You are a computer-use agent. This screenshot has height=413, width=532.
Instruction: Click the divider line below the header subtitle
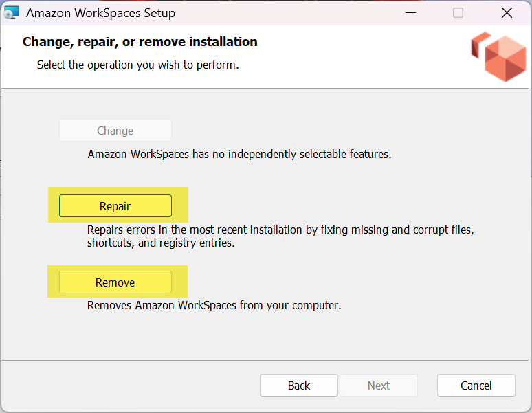pos(266,88)
